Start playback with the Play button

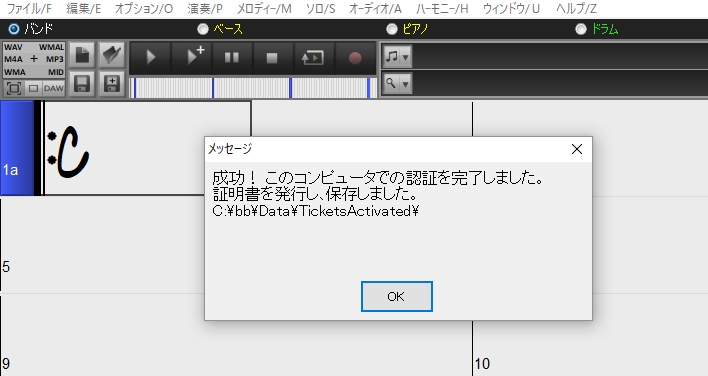coord(150,58)
